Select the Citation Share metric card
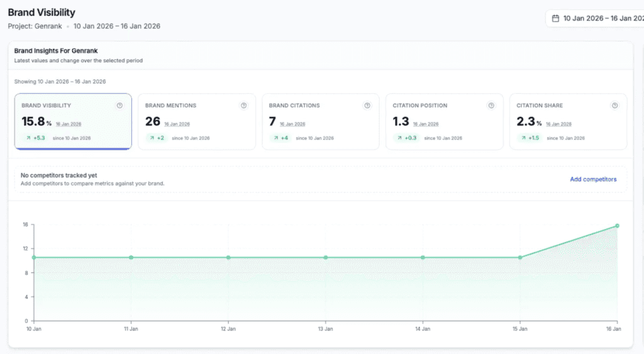The width and height of the screenshot is (644, 354). click(x=568, y=121)
